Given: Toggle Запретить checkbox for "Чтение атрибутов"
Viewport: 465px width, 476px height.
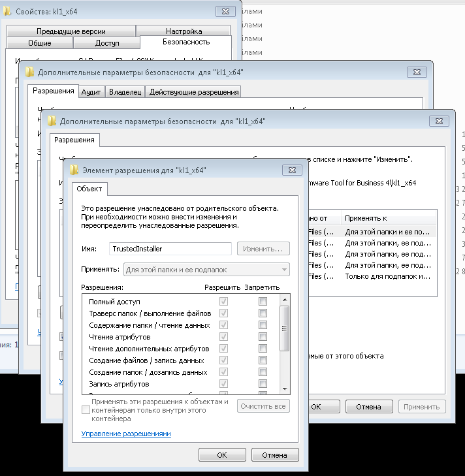Looking at the screenshot, I should click(263, 337).
